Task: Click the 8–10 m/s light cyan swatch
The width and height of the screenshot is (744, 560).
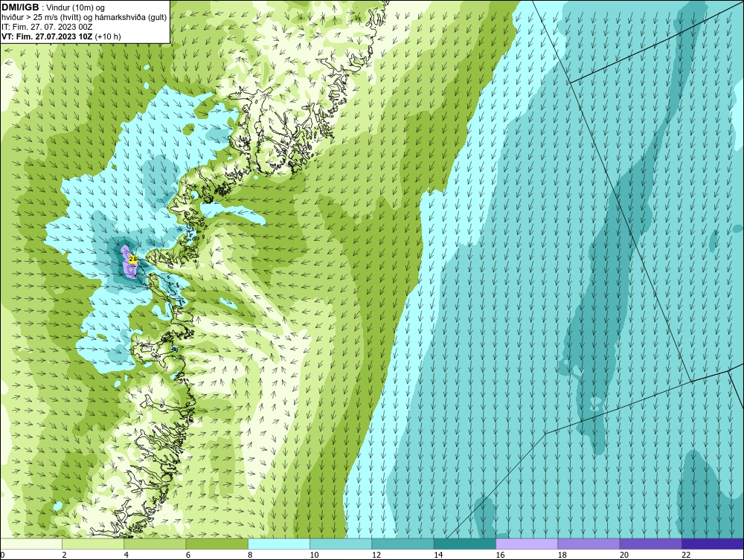Action: point(279,544)
